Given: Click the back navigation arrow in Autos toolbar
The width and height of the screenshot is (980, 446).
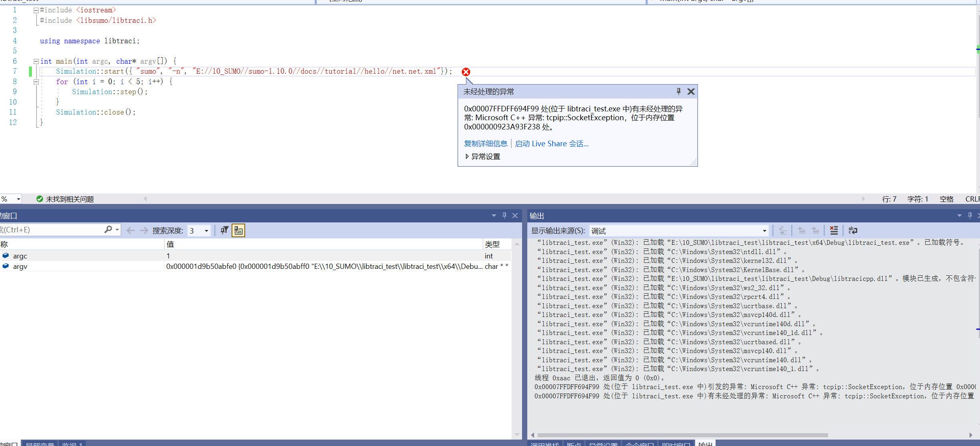Looking at the screenshot, I should (x=130, y=230).
